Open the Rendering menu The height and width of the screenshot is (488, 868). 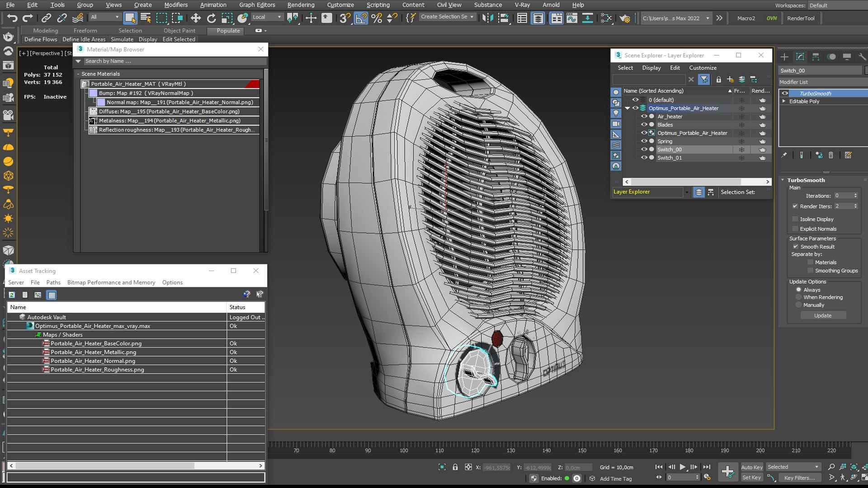click(301, 5)
